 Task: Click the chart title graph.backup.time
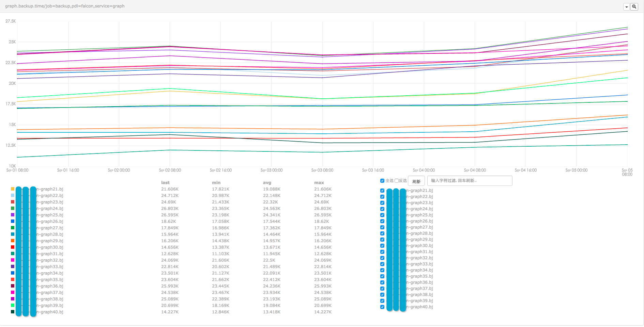point(65,6)
